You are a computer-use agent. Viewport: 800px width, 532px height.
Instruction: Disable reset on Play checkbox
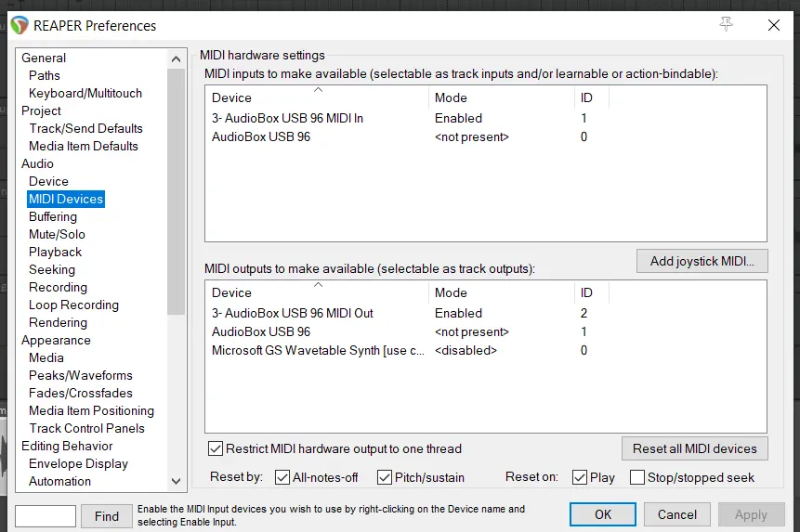[x=580, y=477]
